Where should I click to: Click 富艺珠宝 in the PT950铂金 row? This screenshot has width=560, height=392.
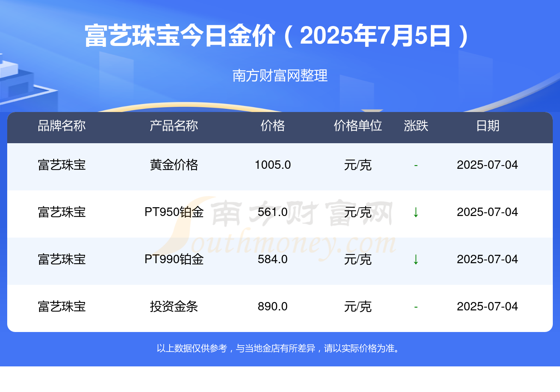(62, 212)
